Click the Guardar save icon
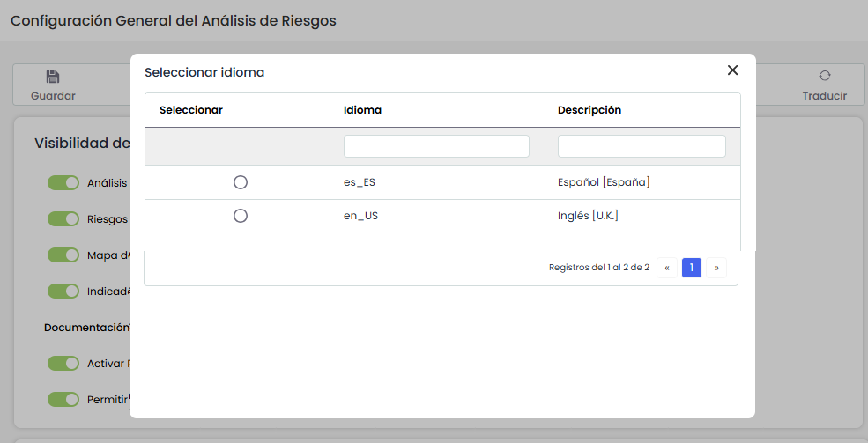The height and width of the screenshot is (443, 868). click(53, 77)
